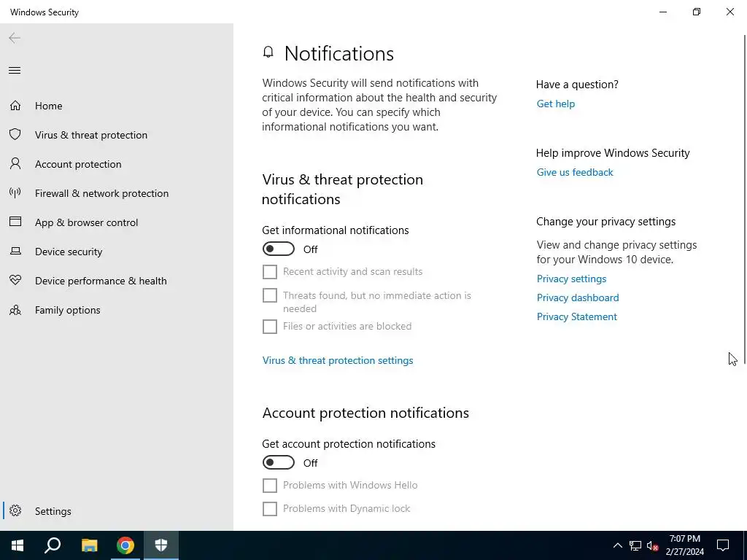Open Settings in the sidebar

tap(117, 511)
